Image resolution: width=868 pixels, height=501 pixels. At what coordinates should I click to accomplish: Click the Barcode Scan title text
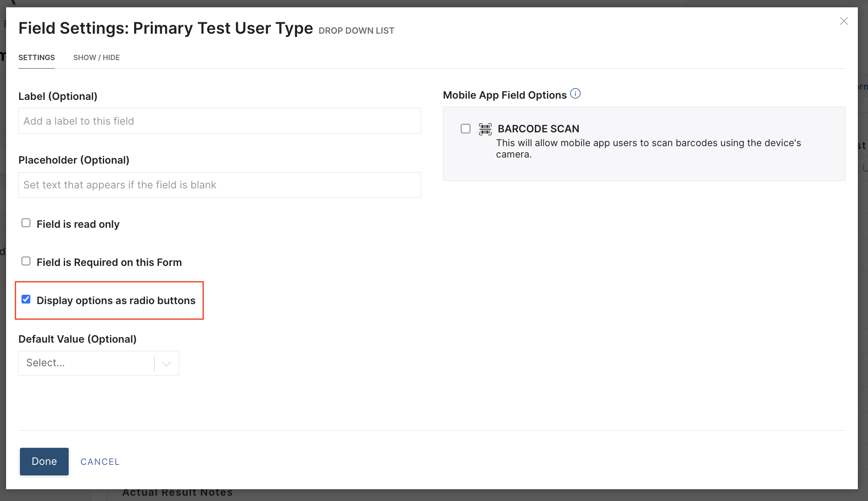(x=538, y=129)
